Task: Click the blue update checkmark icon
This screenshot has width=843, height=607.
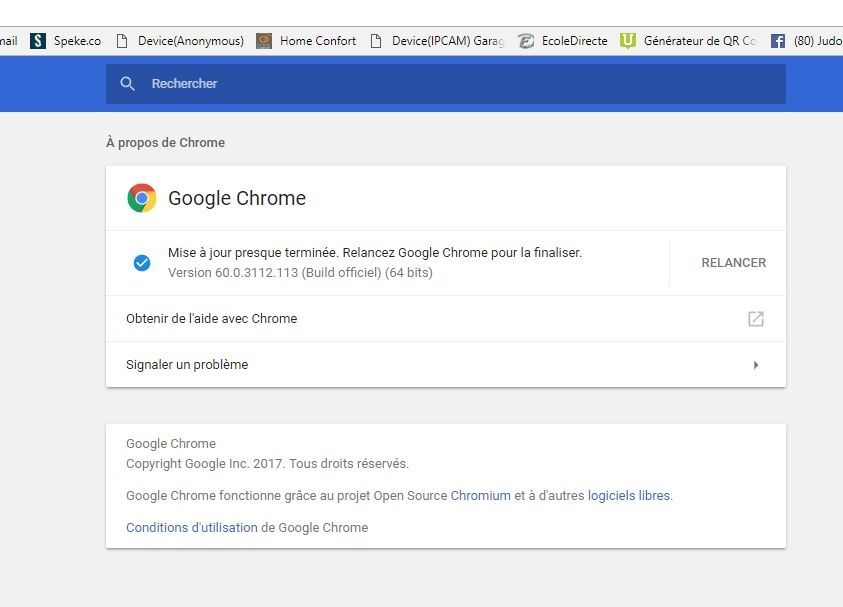Action: click(142, 263)
